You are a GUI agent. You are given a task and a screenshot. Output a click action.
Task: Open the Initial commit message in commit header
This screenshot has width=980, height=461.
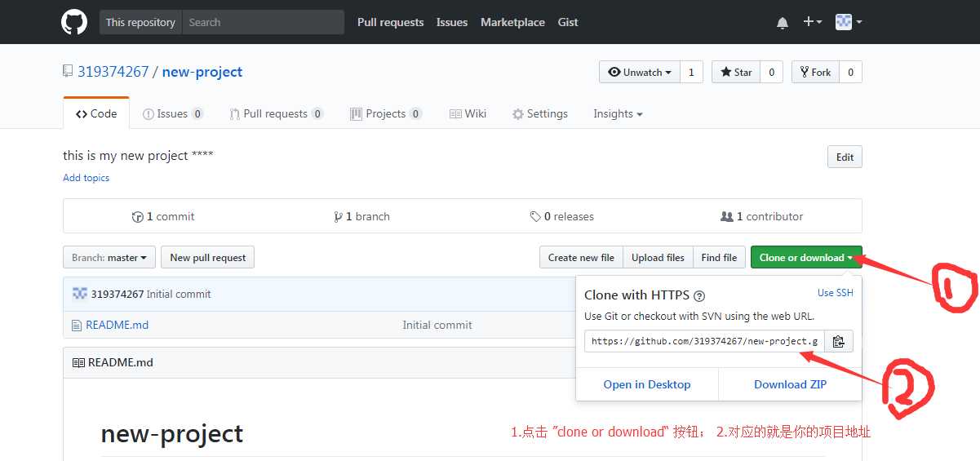coord(179,294)
